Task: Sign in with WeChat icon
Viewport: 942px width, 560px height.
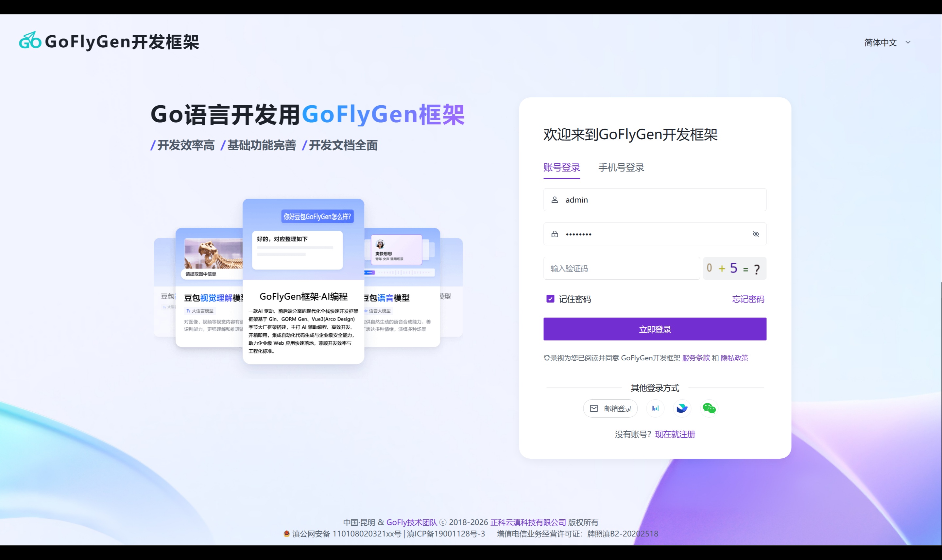Action: click(709, 408)
